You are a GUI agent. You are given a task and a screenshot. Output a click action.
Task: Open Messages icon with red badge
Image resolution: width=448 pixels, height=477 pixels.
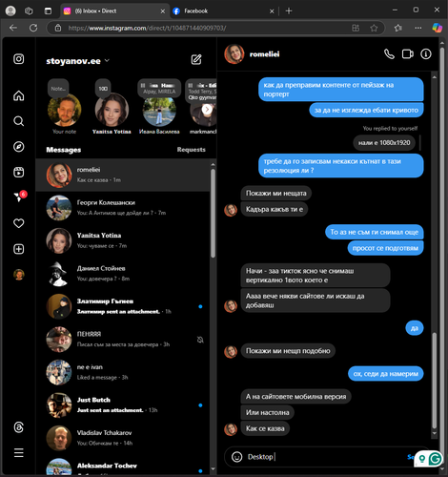pos(20,197)
